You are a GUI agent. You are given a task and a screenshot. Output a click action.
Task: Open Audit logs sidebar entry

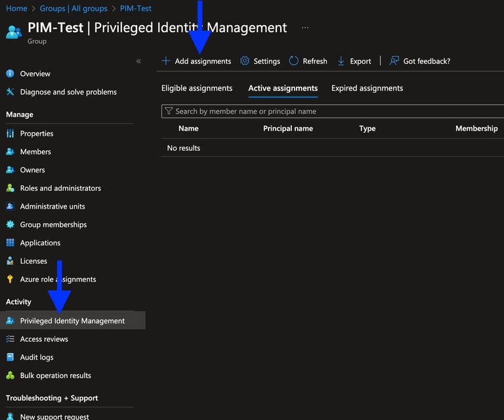coord(37,358)
